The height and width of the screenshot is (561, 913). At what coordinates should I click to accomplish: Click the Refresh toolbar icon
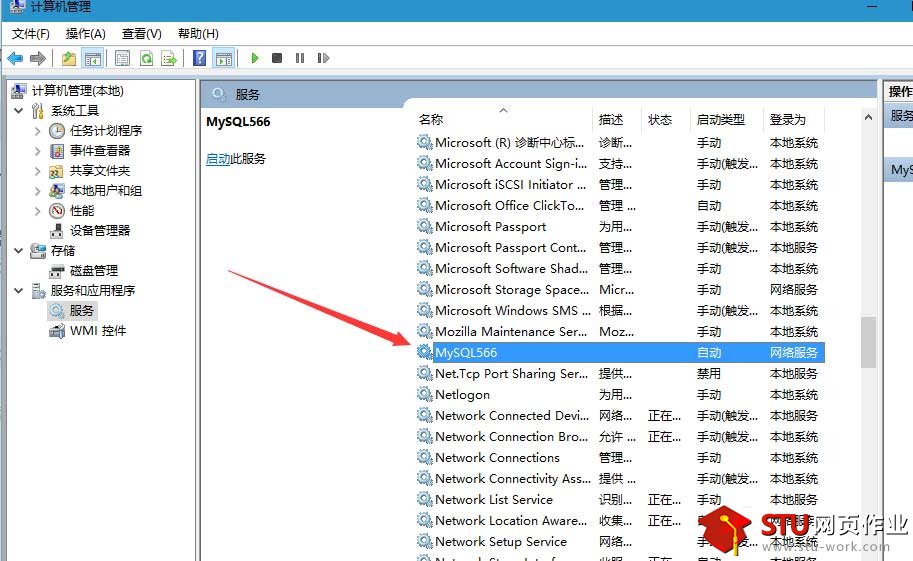pos(146,58)
